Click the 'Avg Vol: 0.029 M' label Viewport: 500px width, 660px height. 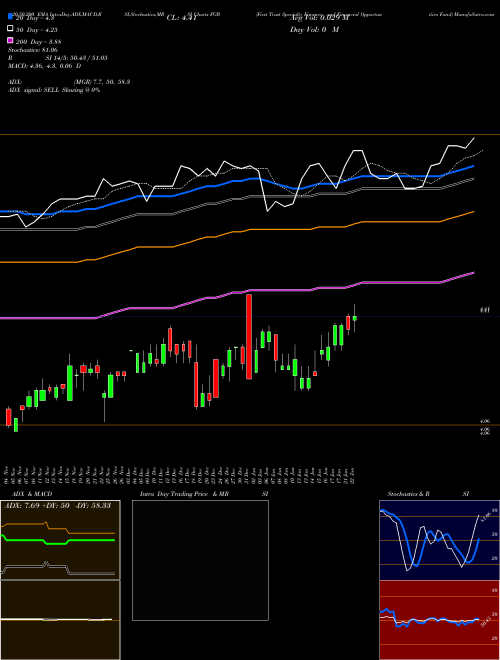pyautogui.click(x=319, y=18)
